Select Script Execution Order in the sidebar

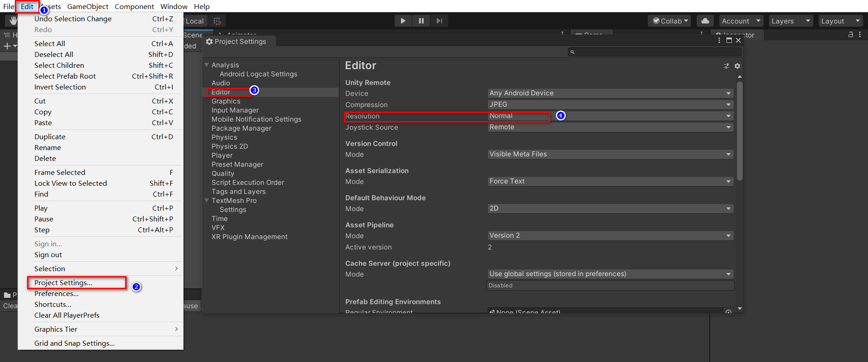coord(248,183)
